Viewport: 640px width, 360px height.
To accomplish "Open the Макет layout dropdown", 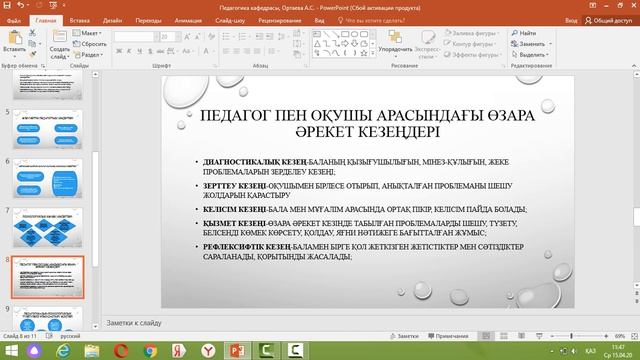I will point(87,33).
